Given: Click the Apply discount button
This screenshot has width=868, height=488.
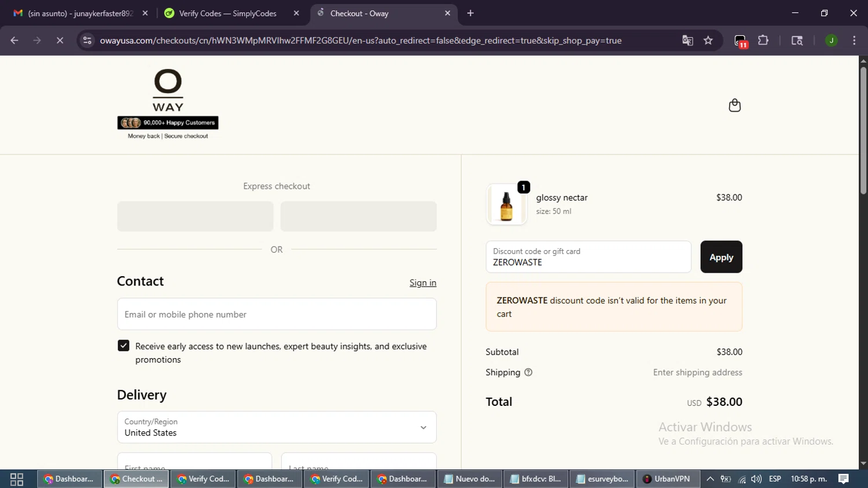Looking at the screenshot, I should pos(721,257).
